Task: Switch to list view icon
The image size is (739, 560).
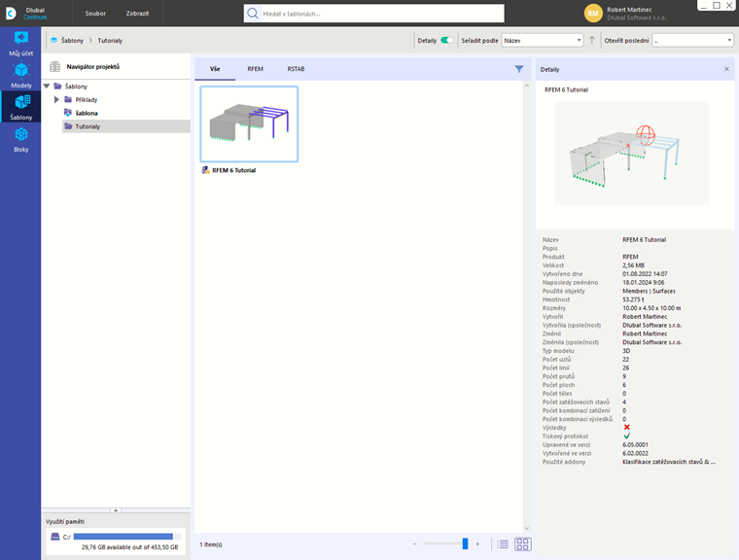Action: click(503, 544)
